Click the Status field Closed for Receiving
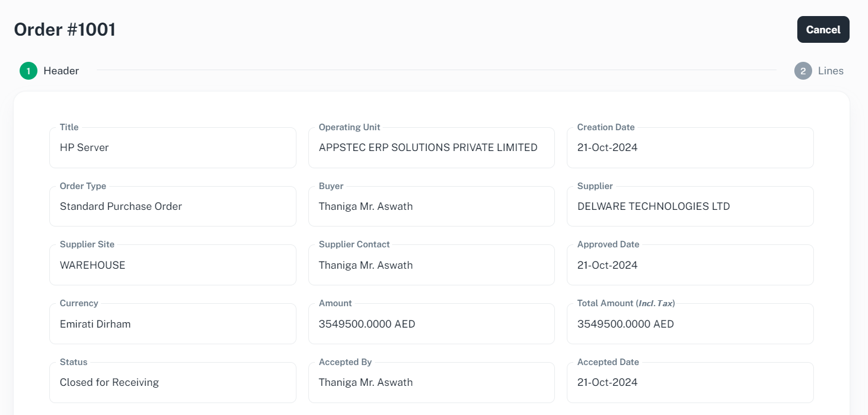The width and height of the screenshot is (868, 415). click(x=172, y=383)
